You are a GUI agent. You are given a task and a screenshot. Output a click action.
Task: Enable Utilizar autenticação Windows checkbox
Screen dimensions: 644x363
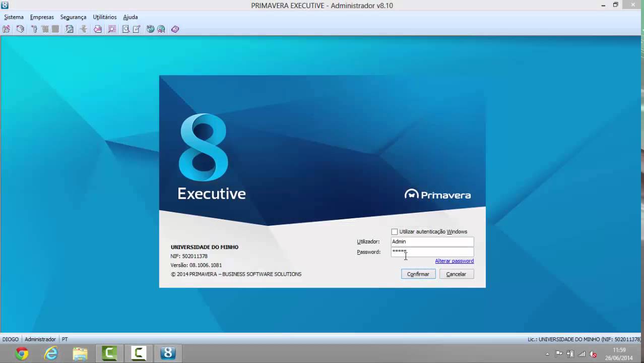(395, 232)
